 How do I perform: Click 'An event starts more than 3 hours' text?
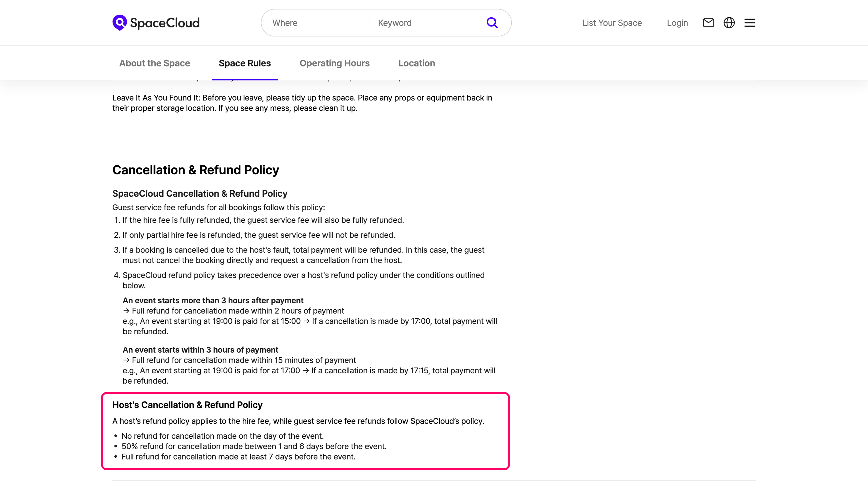click(x=213, y=300)
